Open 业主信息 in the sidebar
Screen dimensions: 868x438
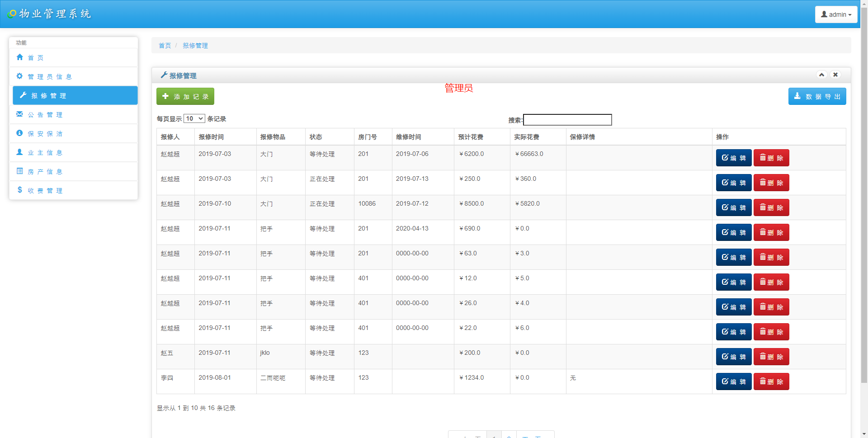point(74,153)
